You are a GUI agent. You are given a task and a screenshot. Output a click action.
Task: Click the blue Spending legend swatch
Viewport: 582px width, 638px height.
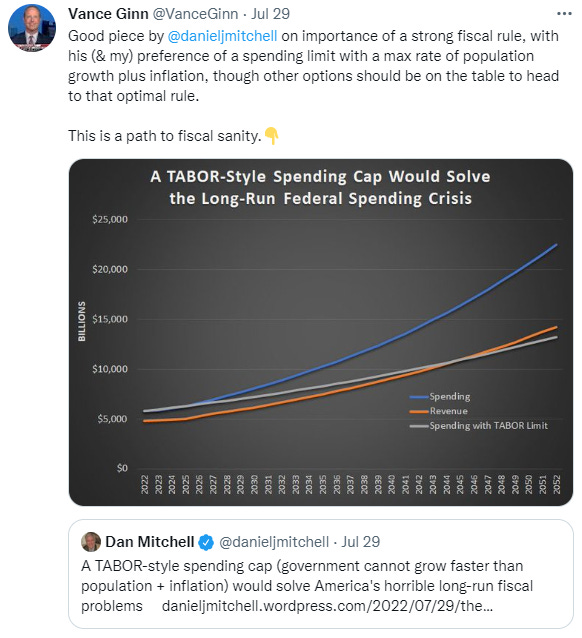[419, 396]
